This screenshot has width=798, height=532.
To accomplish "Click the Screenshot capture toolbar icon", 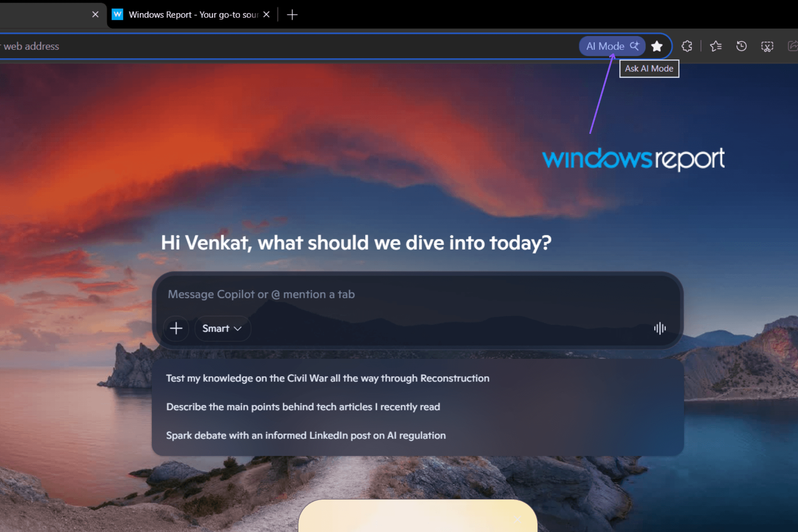I will coord(767,46).
